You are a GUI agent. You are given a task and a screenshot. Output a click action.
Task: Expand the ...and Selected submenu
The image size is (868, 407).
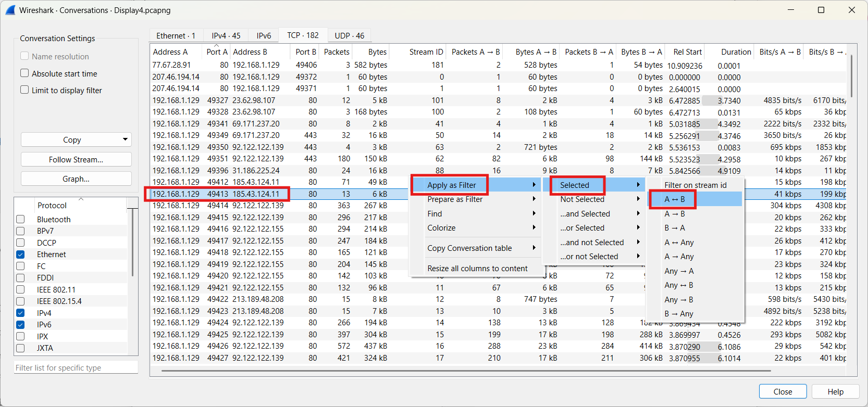pyautogui.click(x=594, y=213)
